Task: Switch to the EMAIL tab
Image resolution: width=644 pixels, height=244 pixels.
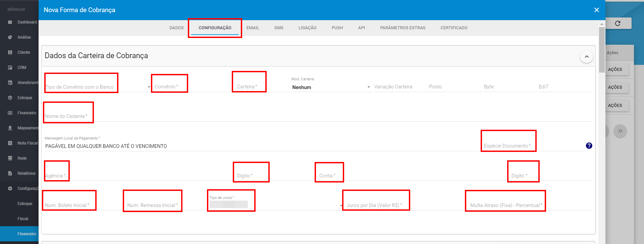Action: (x=253, y=28)
